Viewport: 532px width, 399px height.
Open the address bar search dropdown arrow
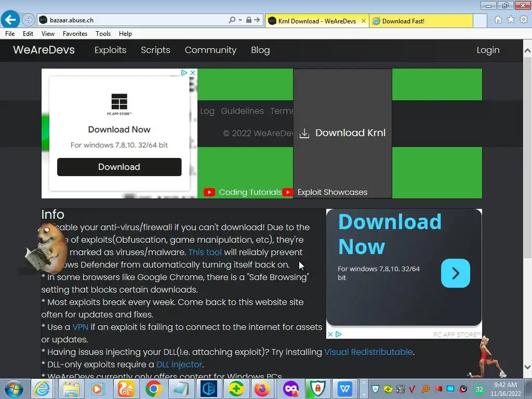pos(240,20)
